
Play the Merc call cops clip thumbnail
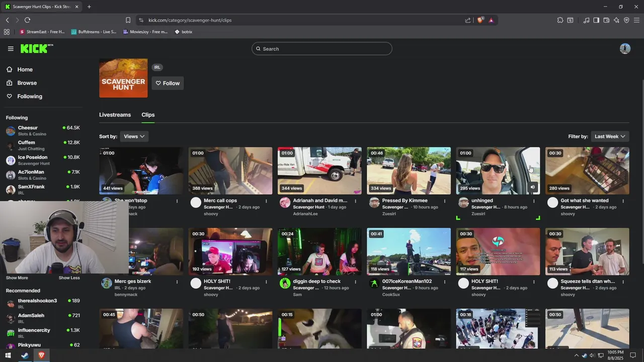pos(230,170)
